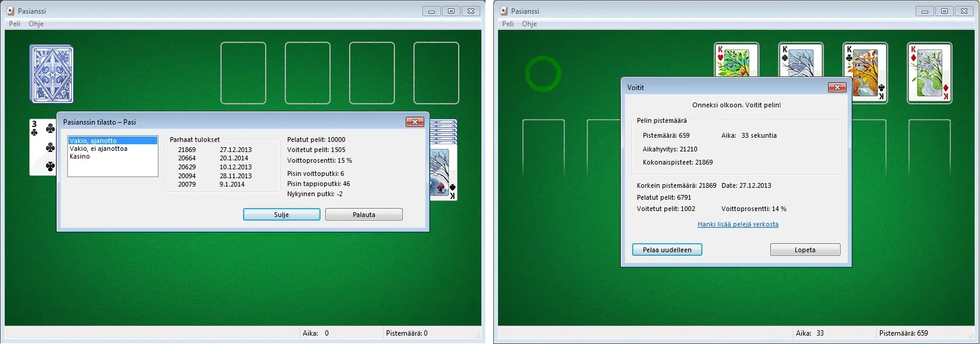Click the green circle empty stock pile
This screenshot has height=344, width=980.
pos(543,74)
